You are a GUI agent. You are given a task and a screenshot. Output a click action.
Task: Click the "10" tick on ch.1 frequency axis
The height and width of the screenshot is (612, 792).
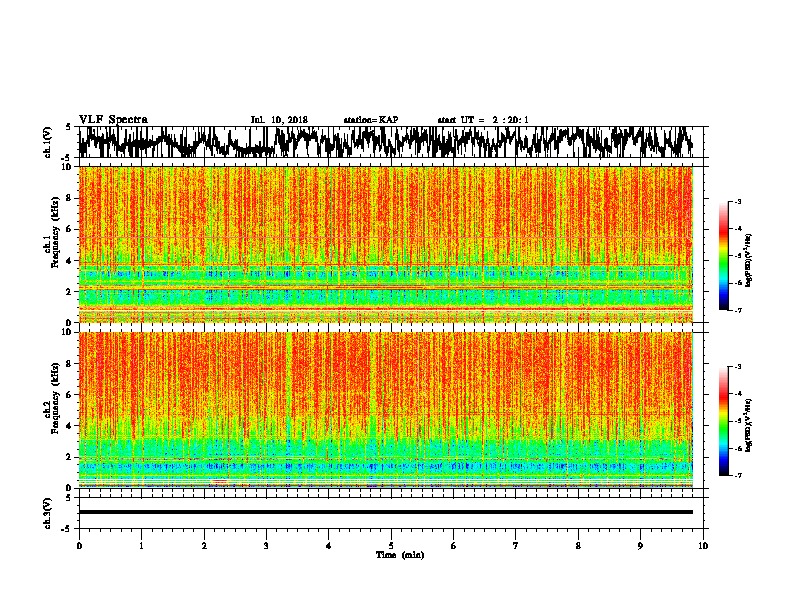pos(68,167)
